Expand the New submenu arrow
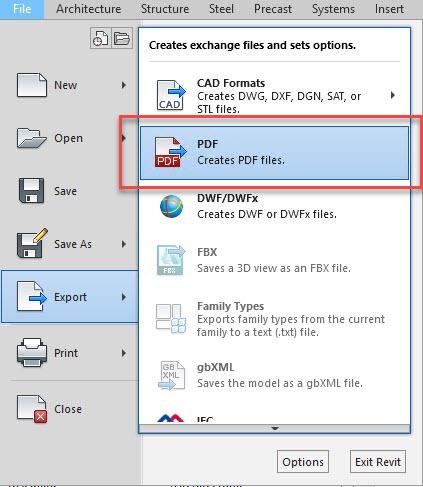The width and height of the screenshot is (423, 487). pos(124,85)
